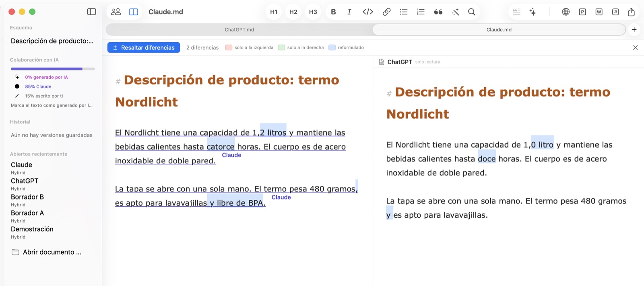Apply Heading 1 with H1 button
Image resolution: width=644 pixels, height=286 pixels.
pyautogui.click(x=274, y=12)
